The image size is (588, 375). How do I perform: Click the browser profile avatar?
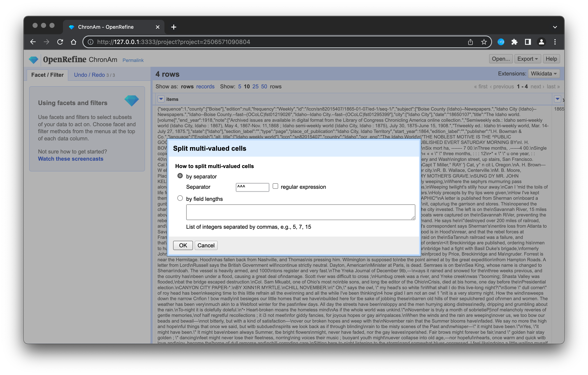541,42
